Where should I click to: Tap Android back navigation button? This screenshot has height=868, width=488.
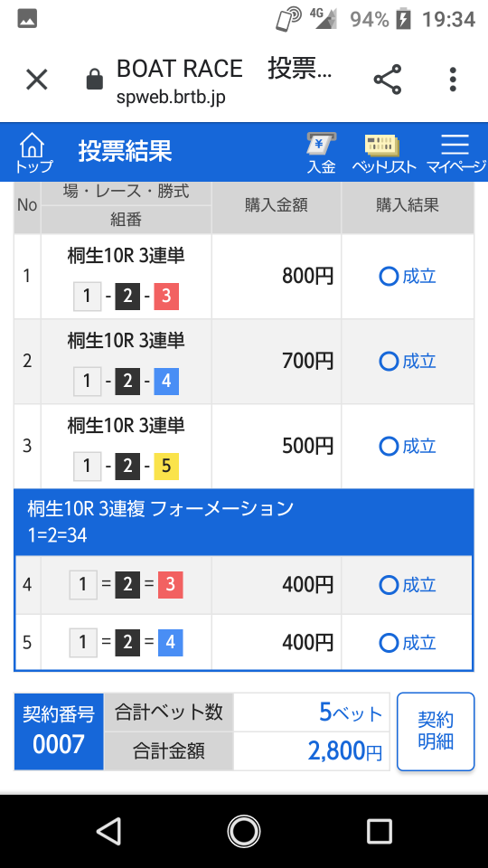click(108, 831)
